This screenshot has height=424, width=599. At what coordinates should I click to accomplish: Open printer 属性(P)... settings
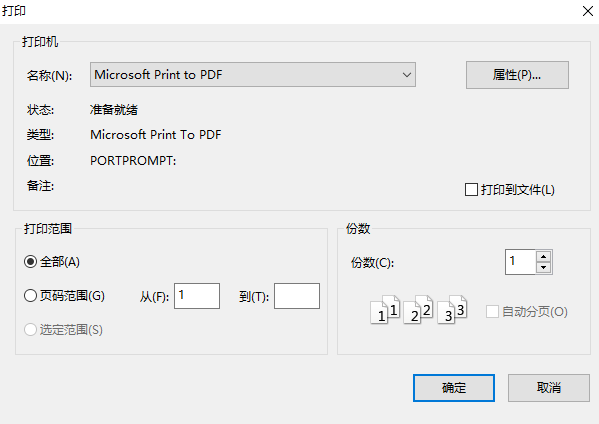click(517, 75)
